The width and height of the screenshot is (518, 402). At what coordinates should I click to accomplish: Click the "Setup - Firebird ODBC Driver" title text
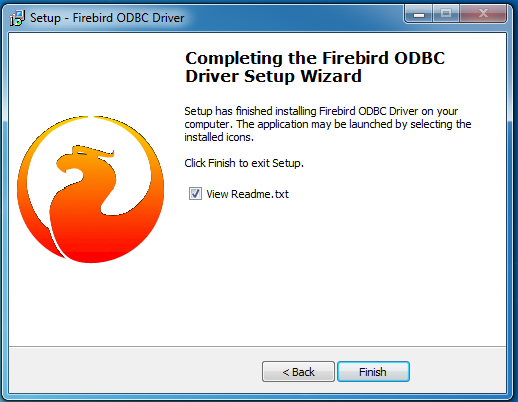pos(107,18)
